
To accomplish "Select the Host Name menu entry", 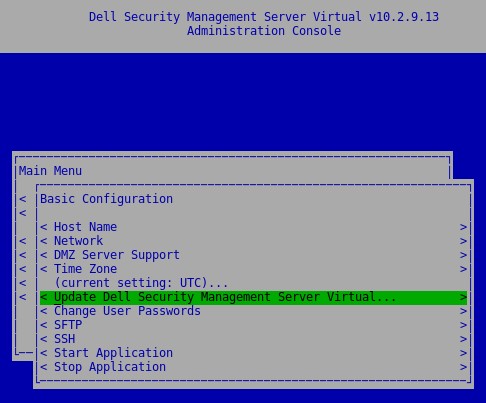I will [253, 227].
